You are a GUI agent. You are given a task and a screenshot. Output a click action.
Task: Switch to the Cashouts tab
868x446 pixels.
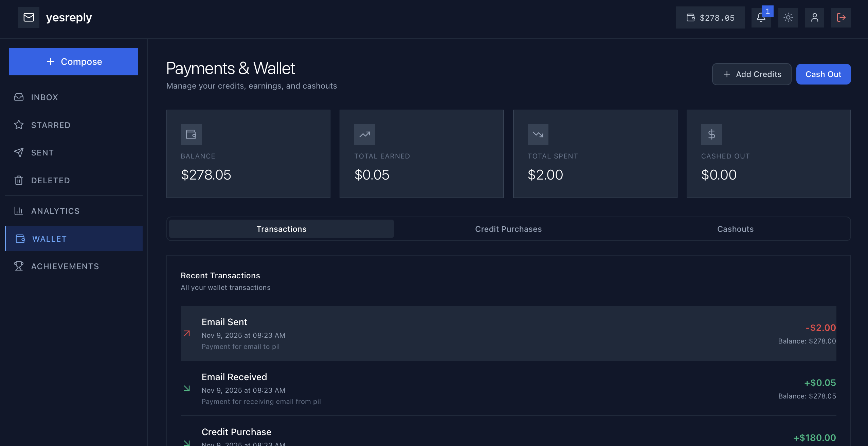click(735, 229)
